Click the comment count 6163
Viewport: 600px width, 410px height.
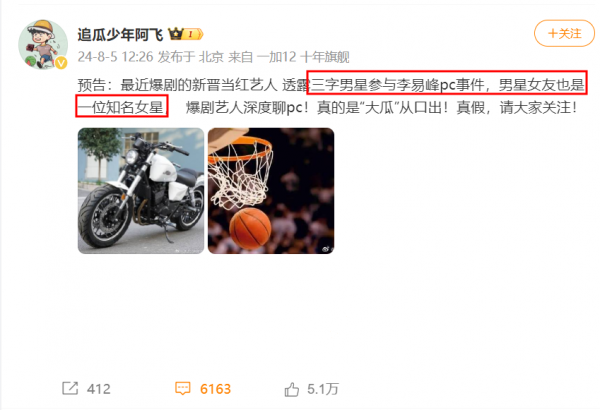215,389
